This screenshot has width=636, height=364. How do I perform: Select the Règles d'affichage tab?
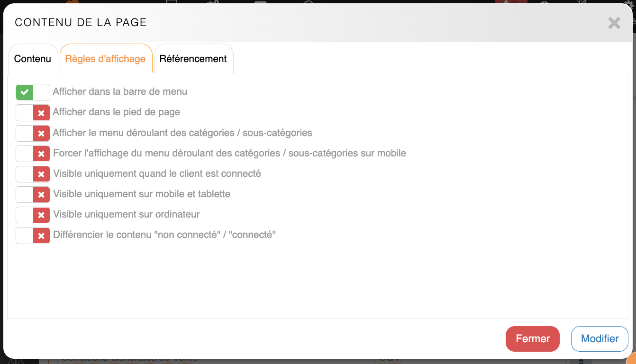[105, 59]
